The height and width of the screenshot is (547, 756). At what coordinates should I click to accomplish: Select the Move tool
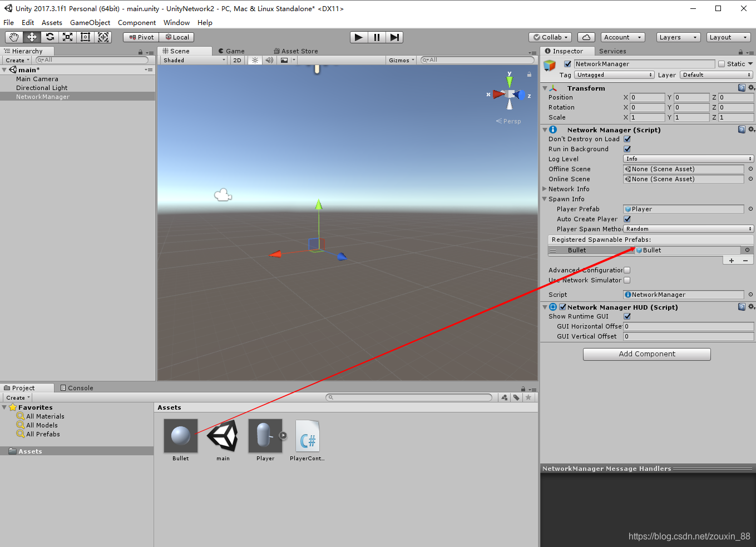[31, 37]
